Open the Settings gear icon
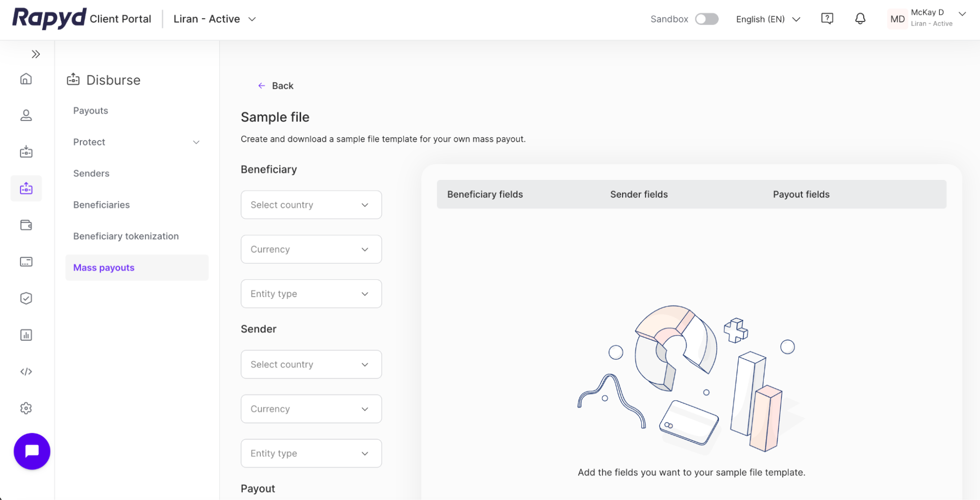Screen dimensions: 980x500 (x=26, y=408)
